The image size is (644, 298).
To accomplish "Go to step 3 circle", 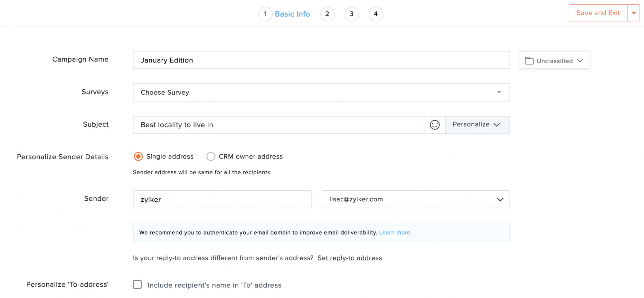I will [x=351, y=14].
